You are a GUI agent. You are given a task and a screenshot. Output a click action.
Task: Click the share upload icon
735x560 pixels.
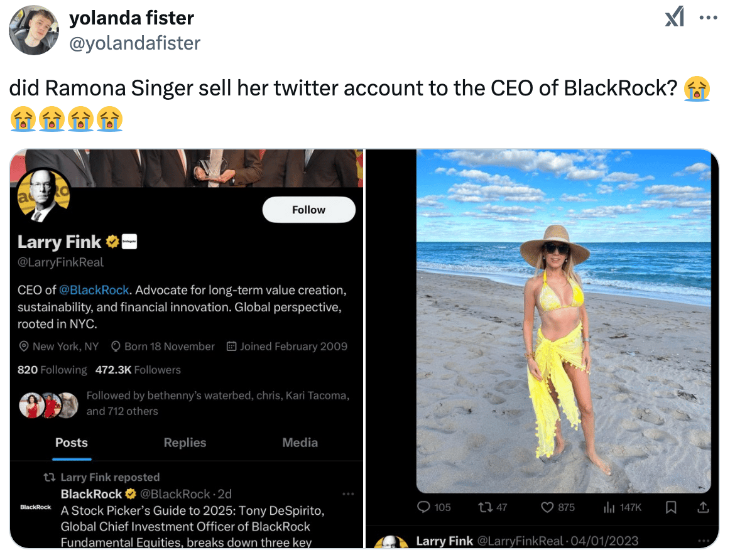tap(704, 507)
